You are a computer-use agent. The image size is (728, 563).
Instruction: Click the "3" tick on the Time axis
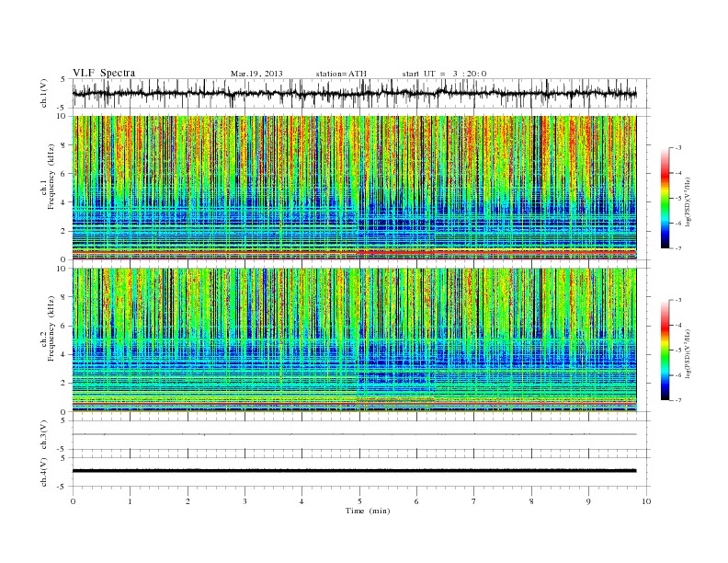(x=245, y=501)
